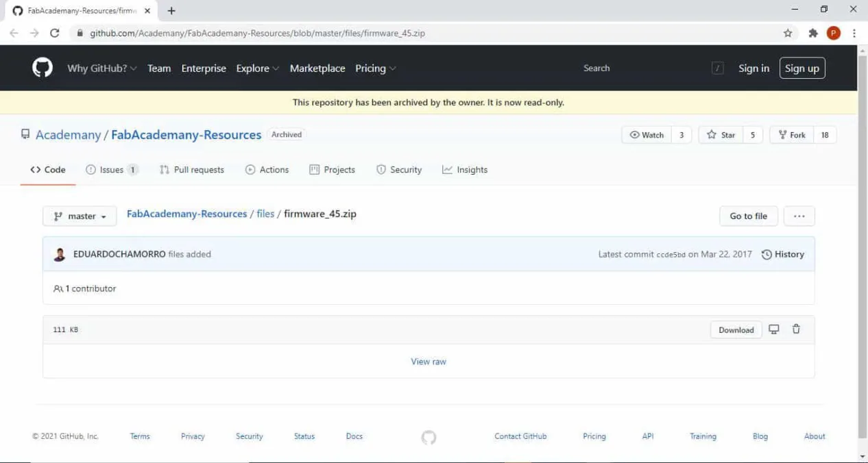
Task: Open the footer API link
Action: tap(648, 436)
